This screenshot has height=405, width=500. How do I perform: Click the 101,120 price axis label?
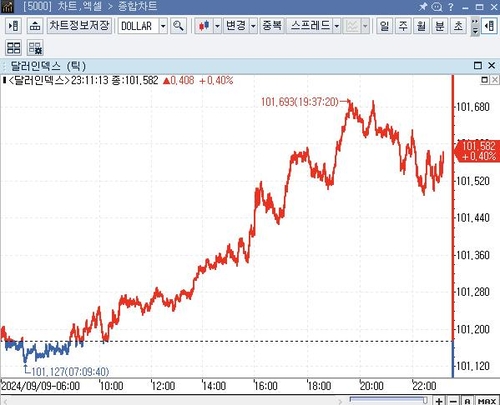tap(473, 366)
